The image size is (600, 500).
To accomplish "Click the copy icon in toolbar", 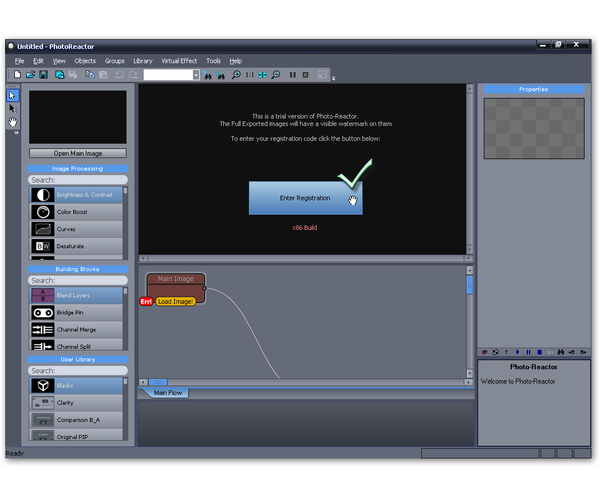I will point(90,75).
